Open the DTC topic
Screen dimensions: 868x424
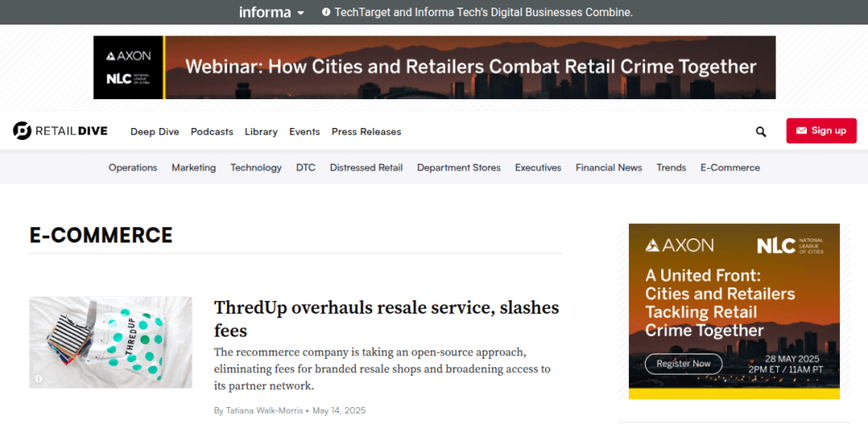click(x=305, y=167)
